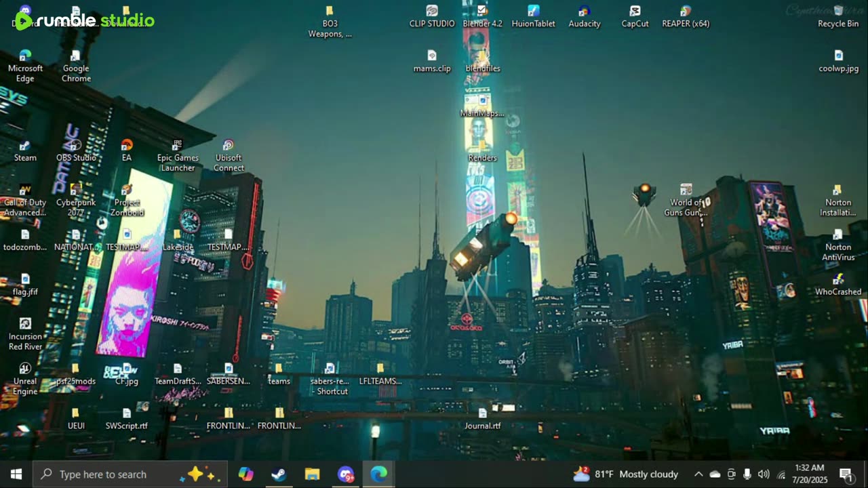The width and height of the screenshot is (868, 488).
Task: Select the Steam desktop shortcut
Action: pyautogui.click(x=25, y=150)
